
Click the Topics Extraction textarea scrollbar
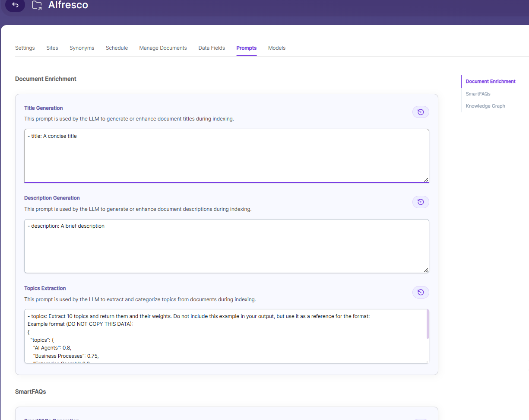(428, 324)
